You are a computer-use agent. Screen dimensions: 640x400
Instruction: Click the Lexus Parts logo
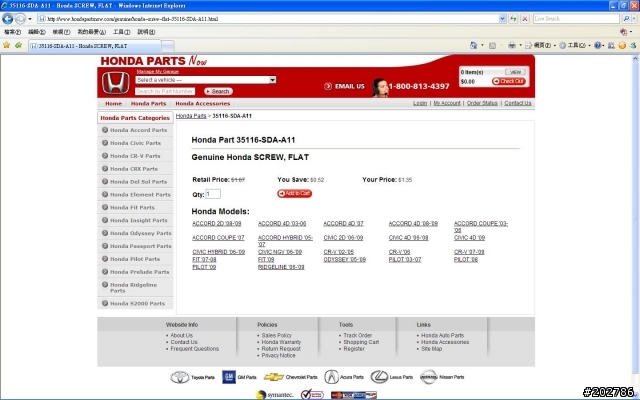click(x=391, y=377)
